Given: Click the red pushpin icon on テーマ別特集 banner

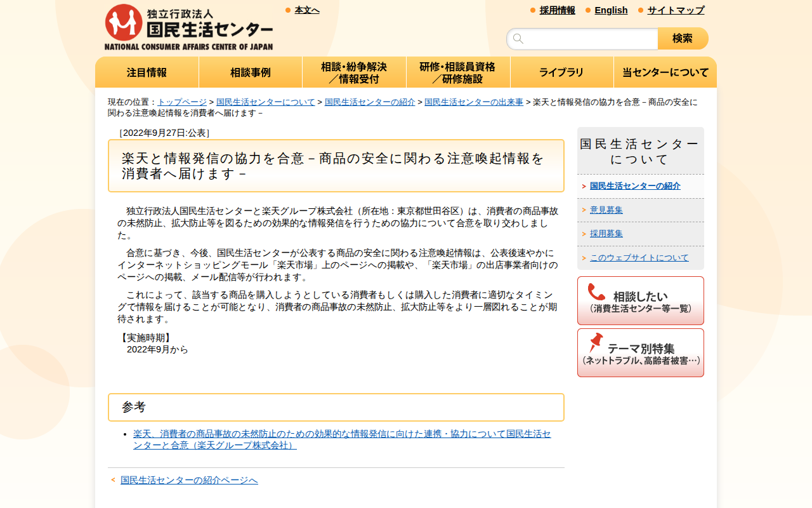Looking at the screenshot, I should [596, 343].
